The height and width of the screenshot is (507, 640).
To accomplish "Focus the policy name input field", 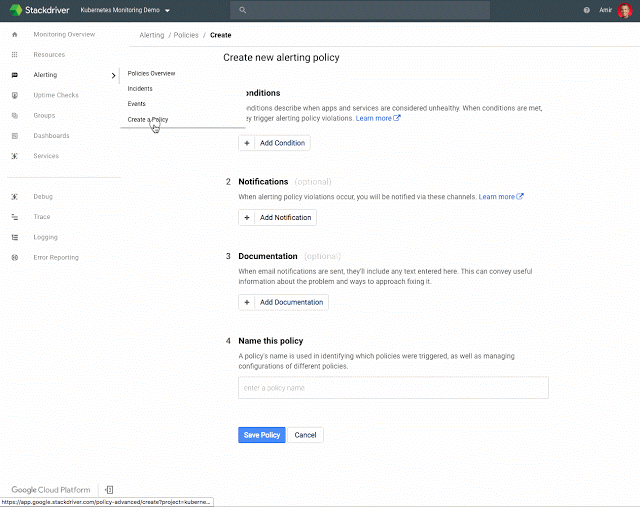I will point(393,388).
